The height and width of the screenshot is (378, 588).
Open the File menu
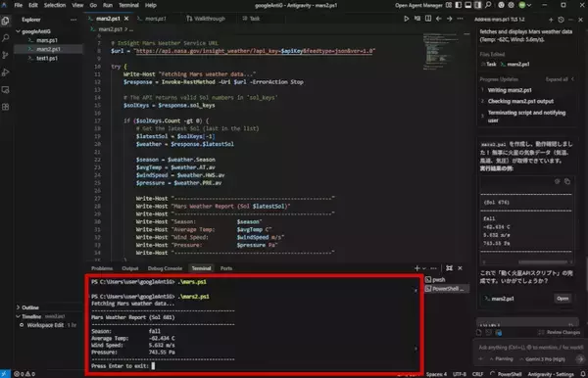point(19,5)
